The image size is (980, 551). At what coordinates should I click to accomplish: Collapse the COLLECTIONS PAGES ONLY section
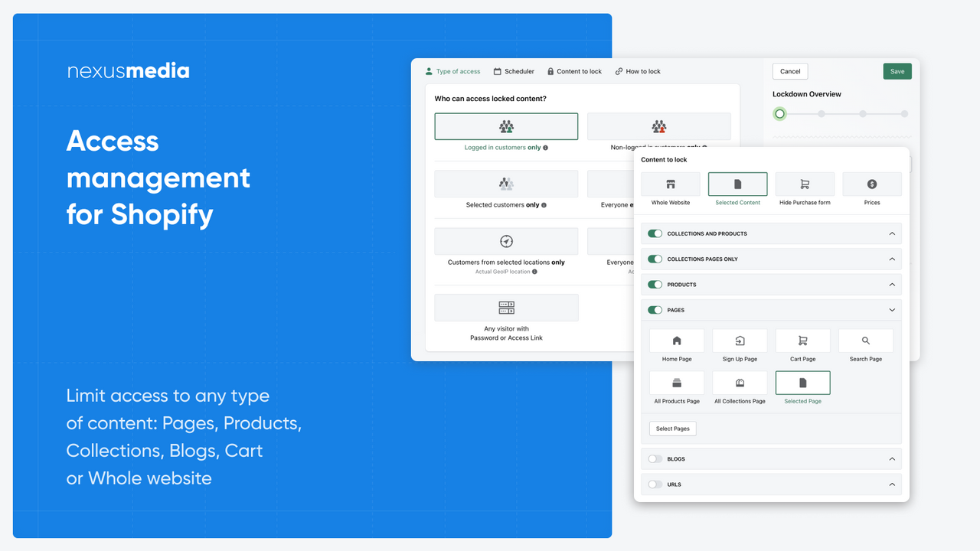(891, 259)
